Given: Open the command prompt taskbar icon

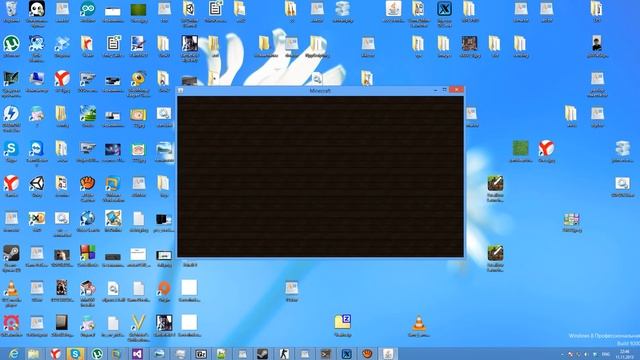Looking at the screenshot, I should point(326,354).
